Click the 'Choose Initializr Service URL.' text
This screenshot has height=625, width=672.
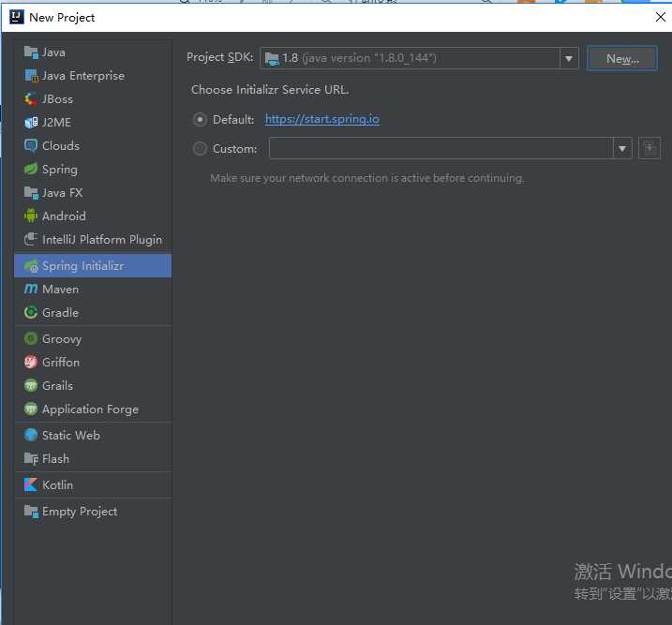pos(270,90)
